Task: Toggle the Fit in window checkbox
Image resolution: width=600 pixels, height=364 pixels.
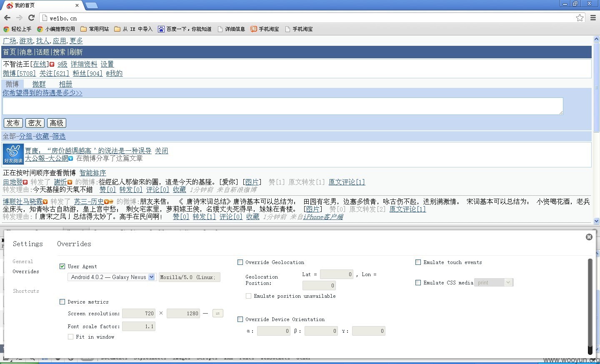Action: point(71,337)
